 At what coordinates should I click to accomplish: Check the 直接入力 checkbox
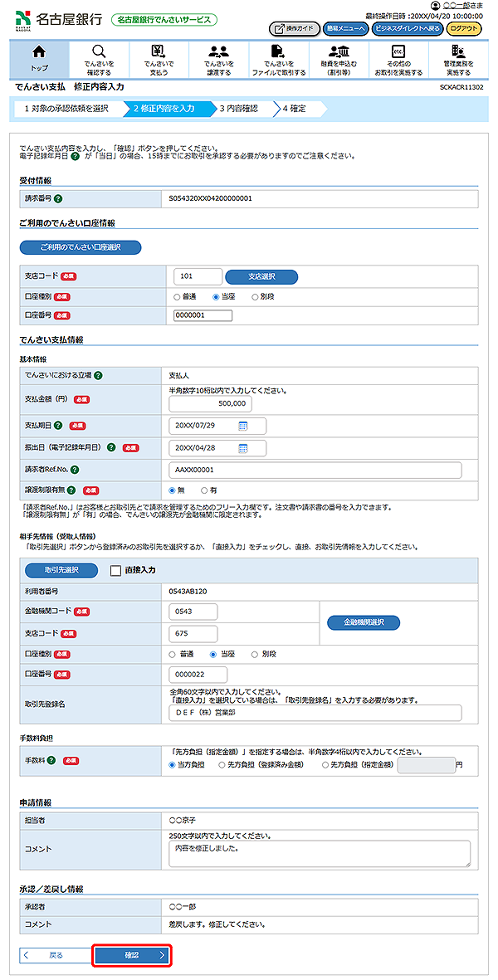[x=116, y=570]
